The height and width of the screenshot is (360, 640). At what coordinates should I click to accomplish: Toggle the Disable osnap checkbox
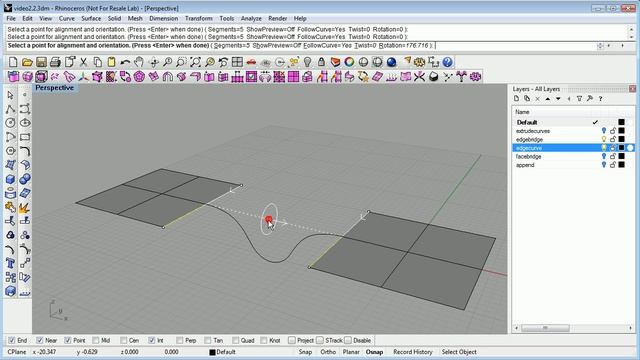(x=348, y=340)
